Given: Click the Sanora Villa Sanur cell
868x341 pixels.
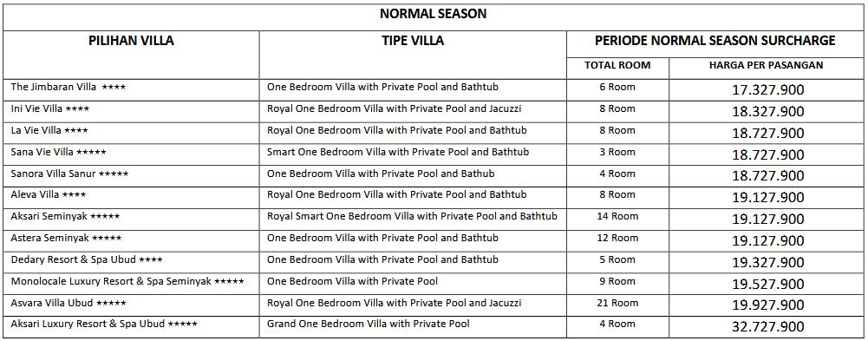Looking at the screenshot, I should pos(131,176).
